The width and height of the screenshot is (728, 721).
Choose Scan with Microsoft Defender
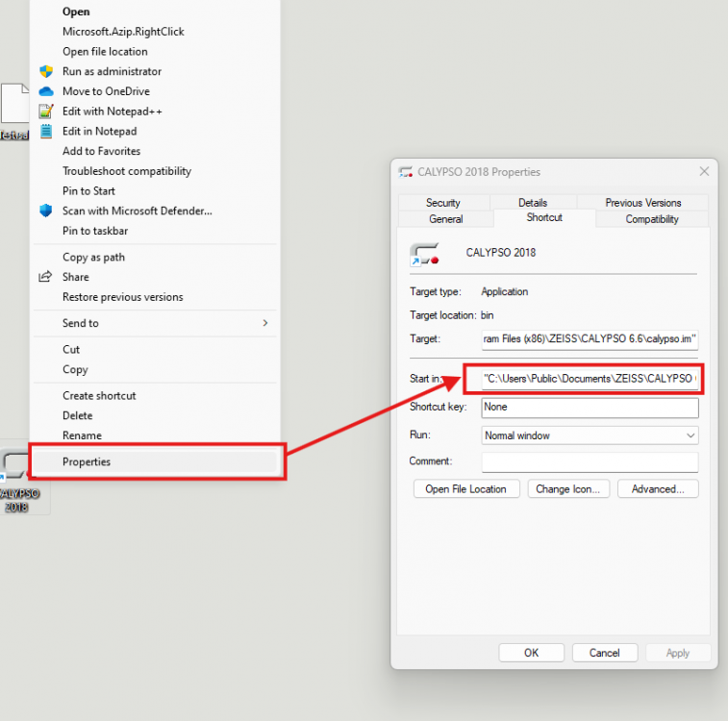coord(138,211)
